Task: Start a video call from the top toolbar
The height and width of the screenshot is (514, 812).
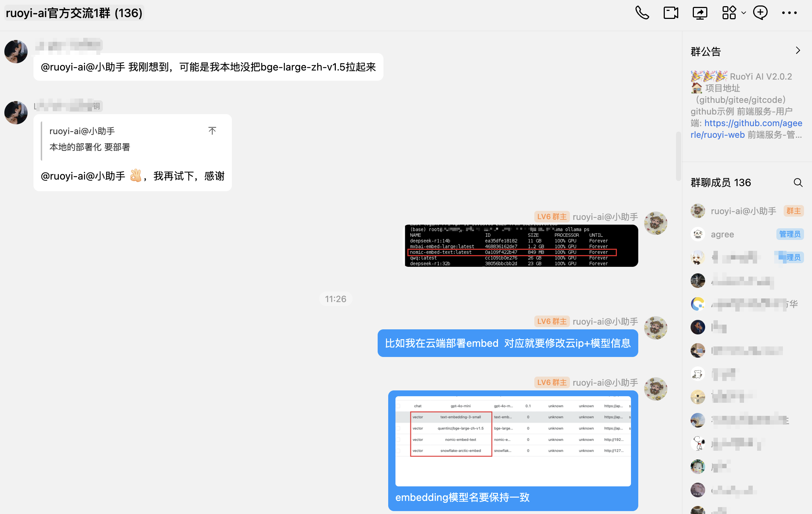Action: click(x=671, y=13)
